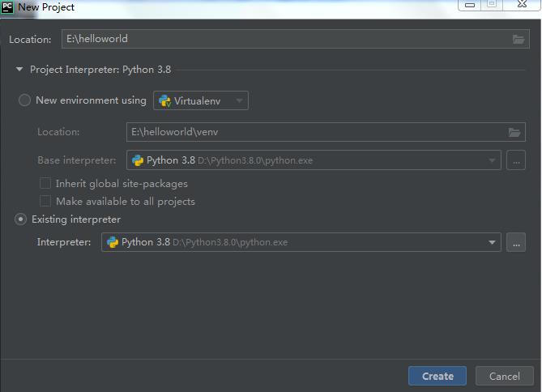Click Python icon in Base interpreter field
The image size is (542, 392).
point(138,160)
